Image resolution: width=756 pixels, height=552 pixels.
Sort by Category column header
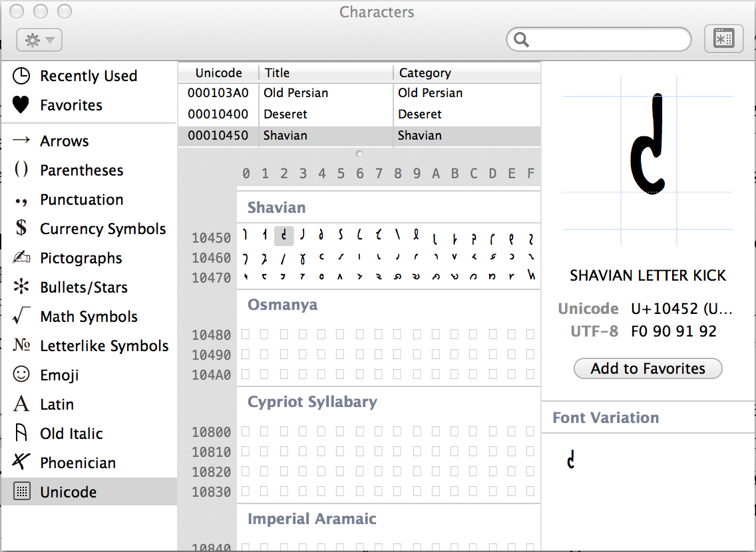(x=467, y=72)
